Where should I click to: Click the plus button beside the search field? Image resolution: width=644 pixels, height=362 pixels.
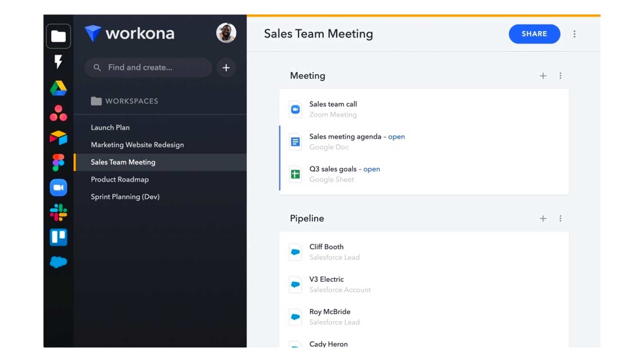(226, 68)
